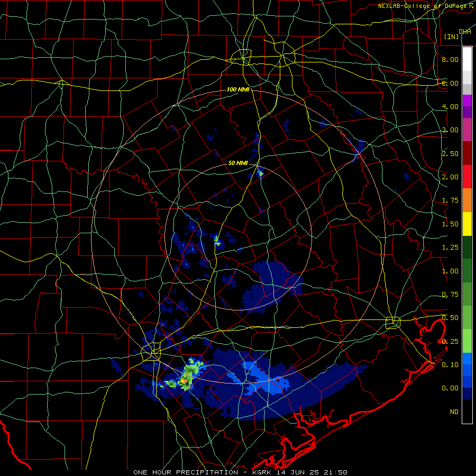Pick the bright magenta legend swatch
The height and width of the screenshot is (476, 476).
[467, 100]
